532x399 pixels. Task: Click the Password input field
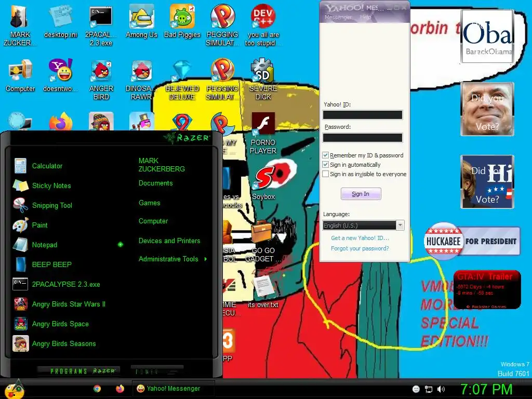pyautogui.click(x=362, y=138)
